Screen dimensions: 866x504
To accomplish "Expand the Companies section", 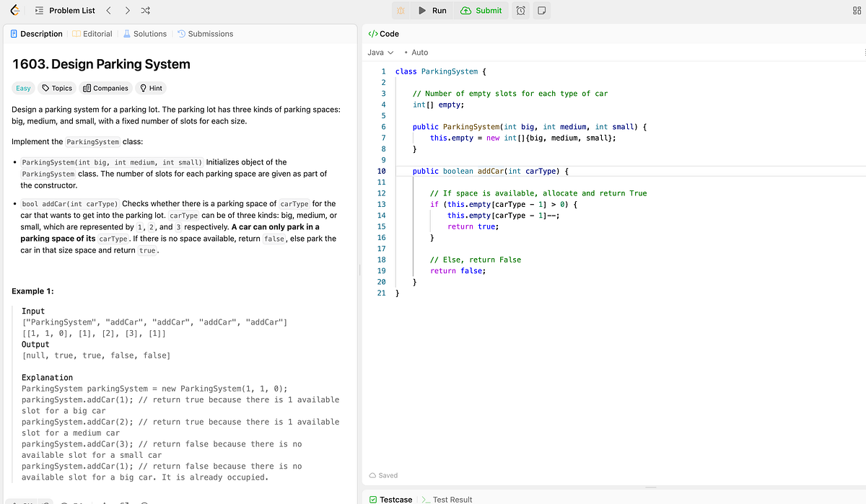I will click(x=105, y=87).
